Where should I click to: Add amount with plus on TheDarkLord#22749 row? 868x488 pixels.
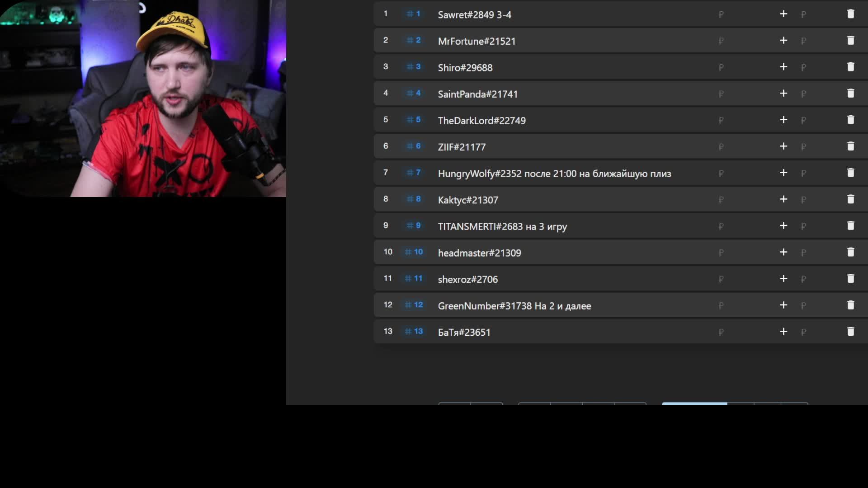pyautogui.click(x=783, y=120)
